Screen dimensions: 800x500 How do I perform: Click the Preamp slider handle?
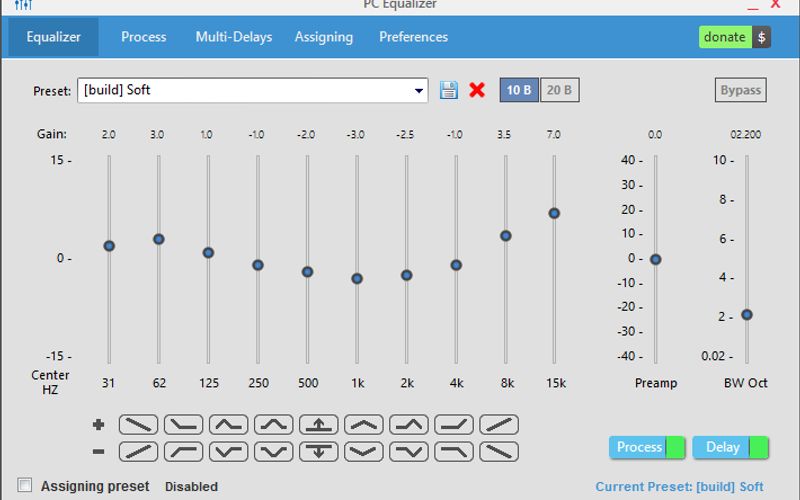pos(656,260)
